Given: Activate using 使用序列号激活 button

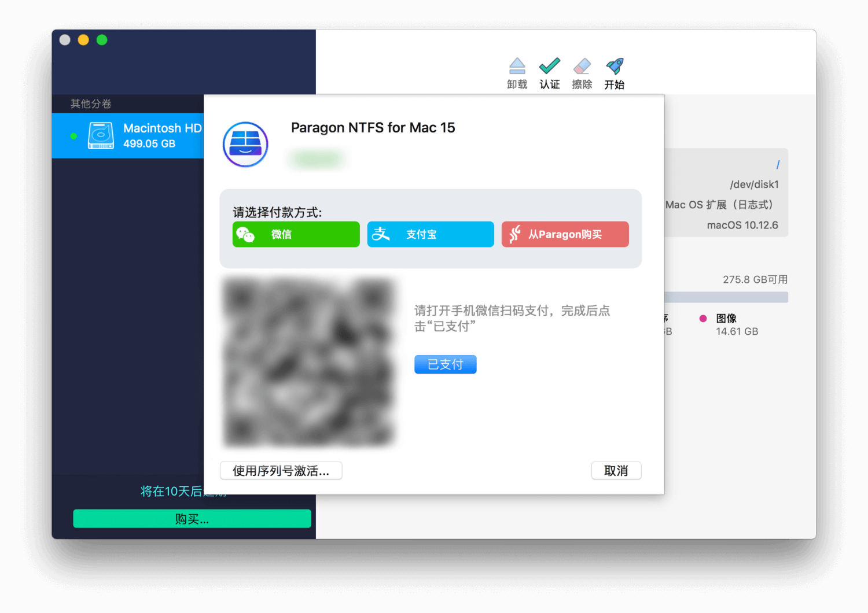Looking at the screenshot, I should tap(281, 470).
